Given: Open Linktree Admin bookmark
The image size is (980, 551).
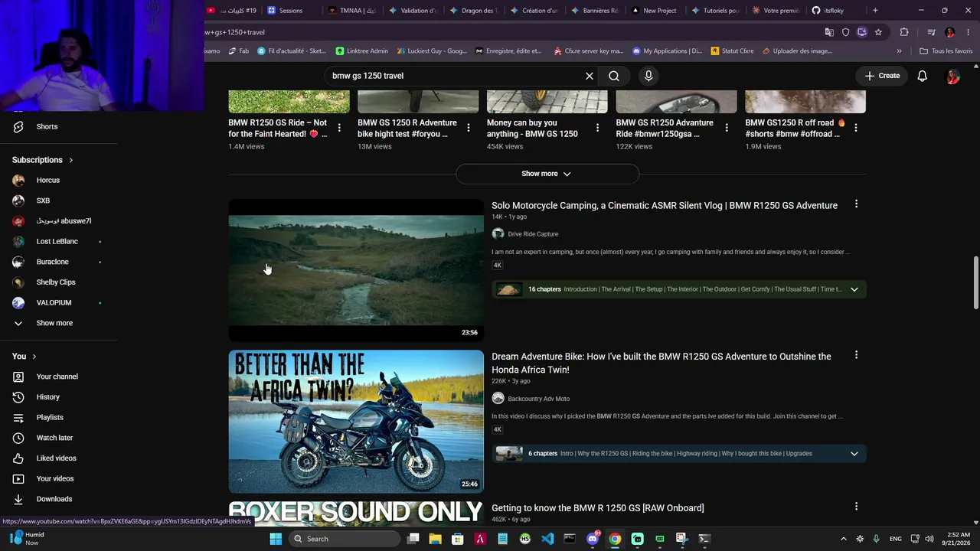Looking at the screenshot, I should click(362, 51).
